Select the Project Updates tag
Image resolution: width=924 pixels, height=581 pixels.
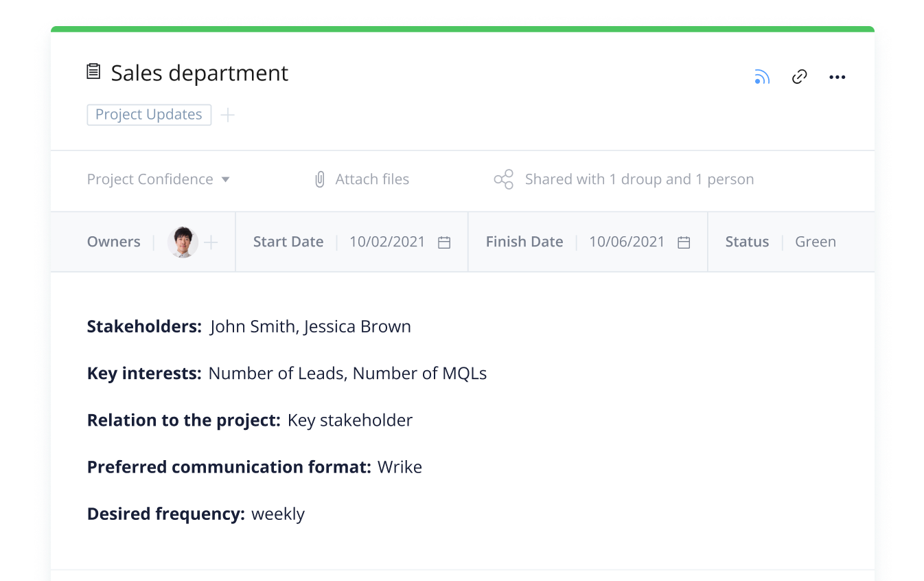click(149, 115)
